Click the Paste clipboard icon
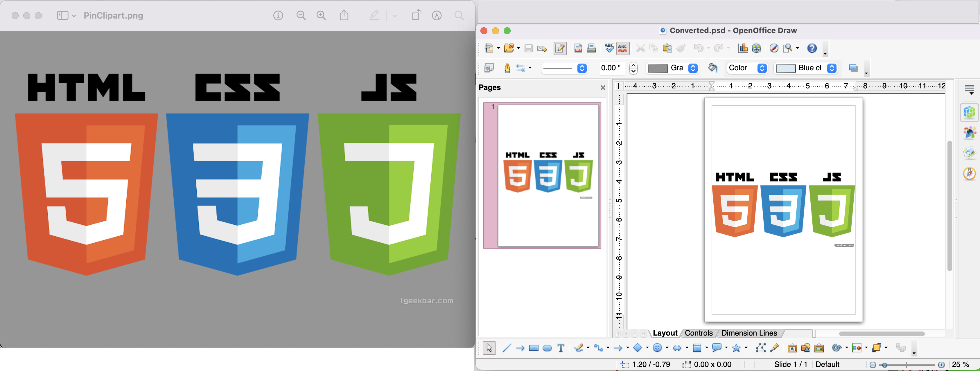 pos(667,48)
